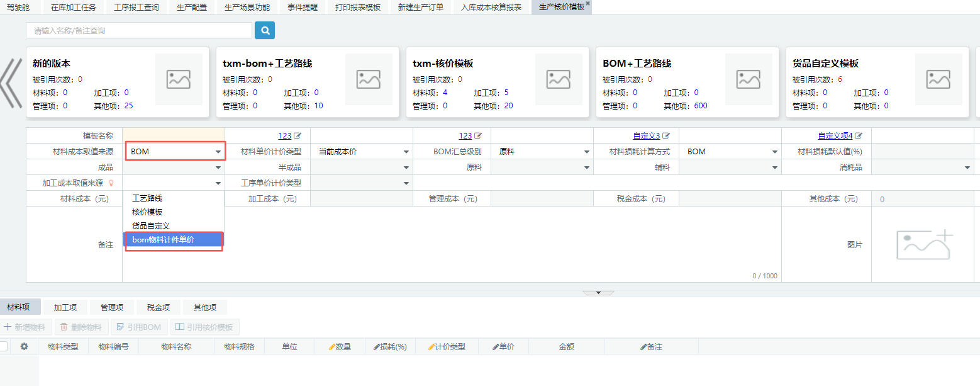Open the 入库成本核算报表 tab
Viewport: 980px width, 386px height.
[x=491, y=8]
